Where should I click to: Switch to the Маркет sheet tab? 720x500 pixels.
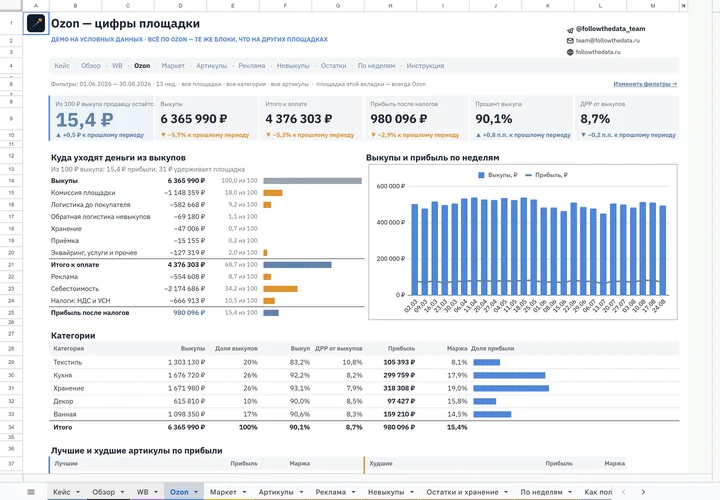(x=223, y=492)
